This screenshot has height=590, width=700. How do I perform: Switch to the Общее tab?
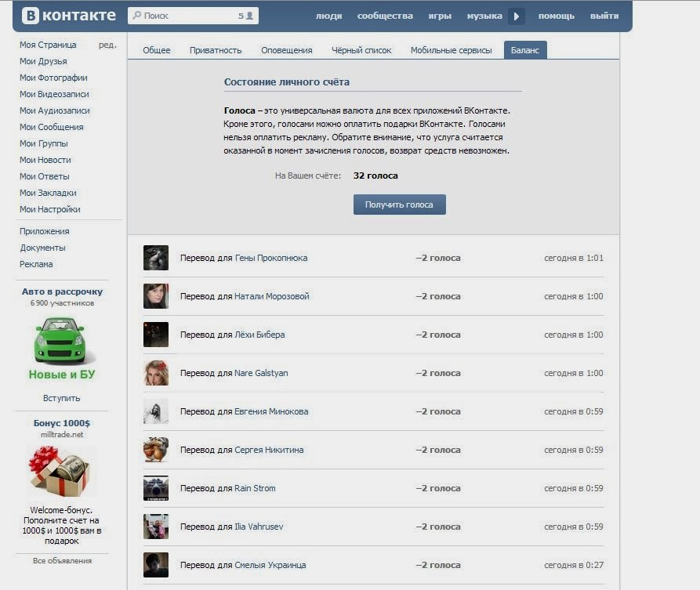[x=157, y=50]
